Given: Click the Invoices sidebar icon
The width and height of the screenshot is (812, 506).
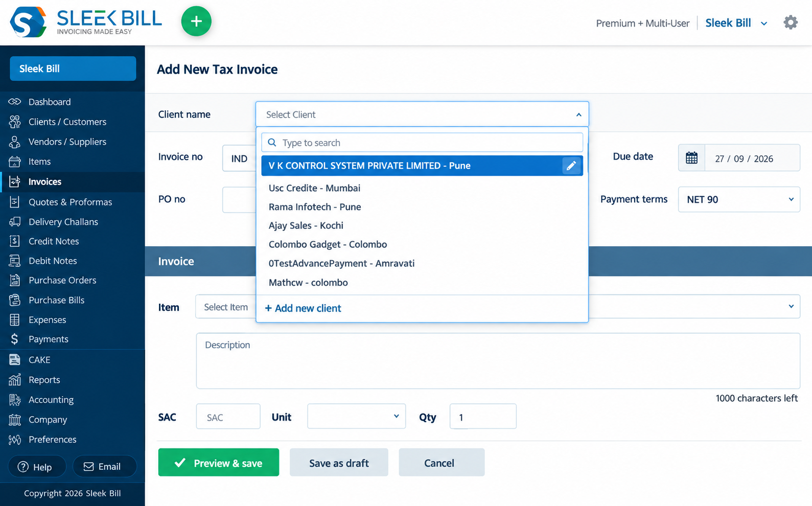Looking at the screenshot, I should pyautogui.click(x=15, y=181).
